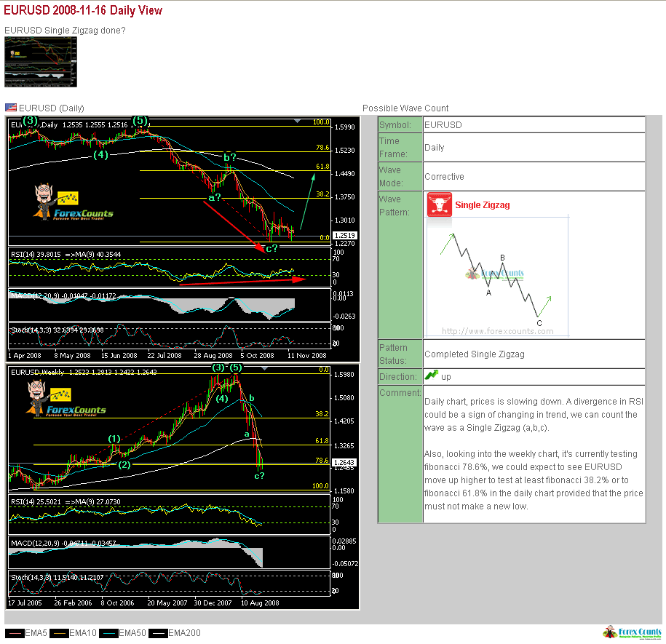Click the Forex Counts logo at page bottom
Image resolution: width=666 pixels, height=644 pixels.
(x=632, y=632)
